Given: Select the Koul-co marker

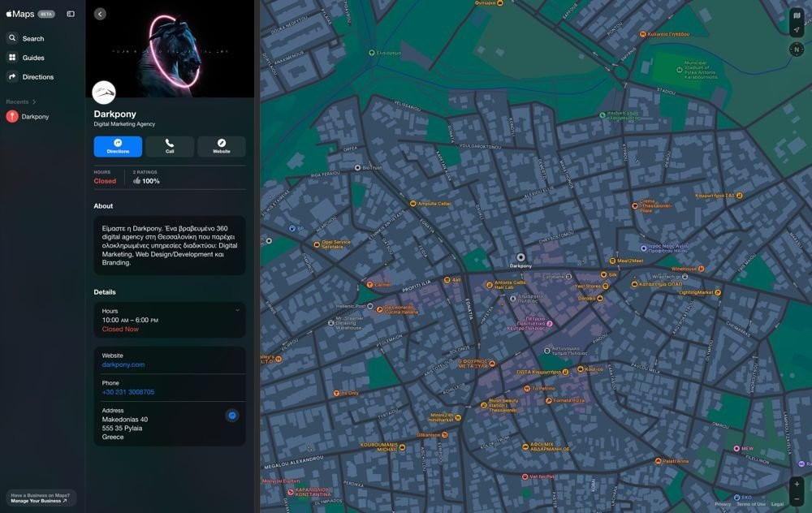Looking at the screenshot, I should click(x=580, y=369).
